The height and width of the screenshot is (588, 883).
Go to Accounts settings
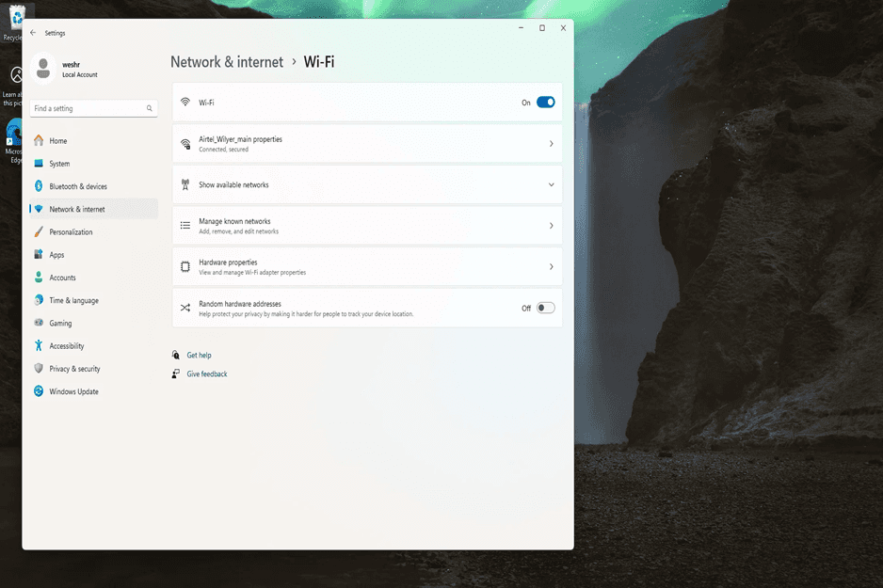[x=93, y=278]
